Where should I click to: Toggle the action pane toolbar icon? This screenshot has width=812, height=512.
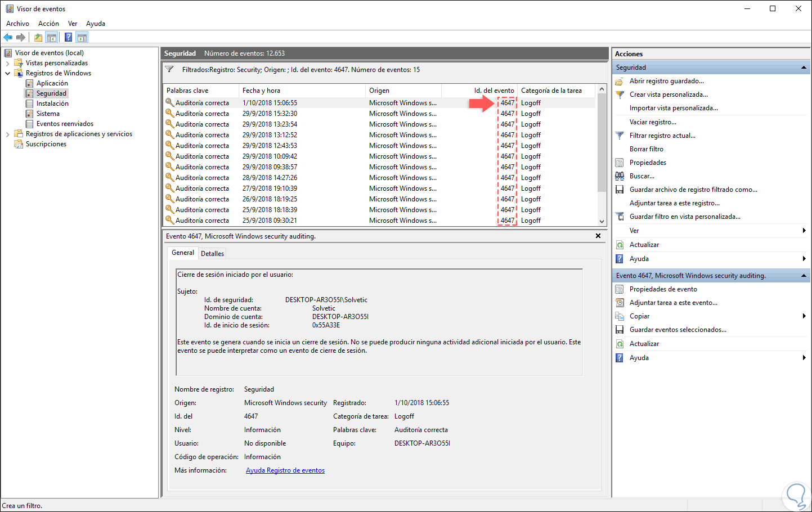point(82,38)
